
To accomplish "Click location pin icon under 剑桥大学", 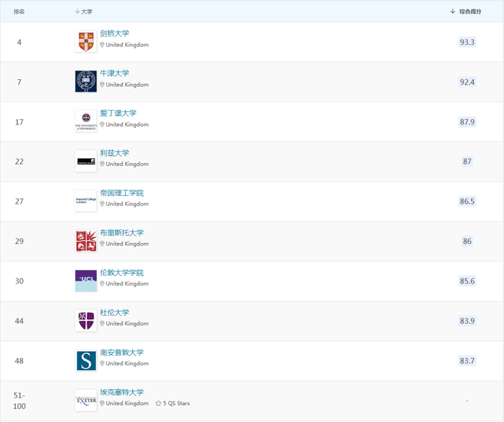I will [x=102, y=45].
